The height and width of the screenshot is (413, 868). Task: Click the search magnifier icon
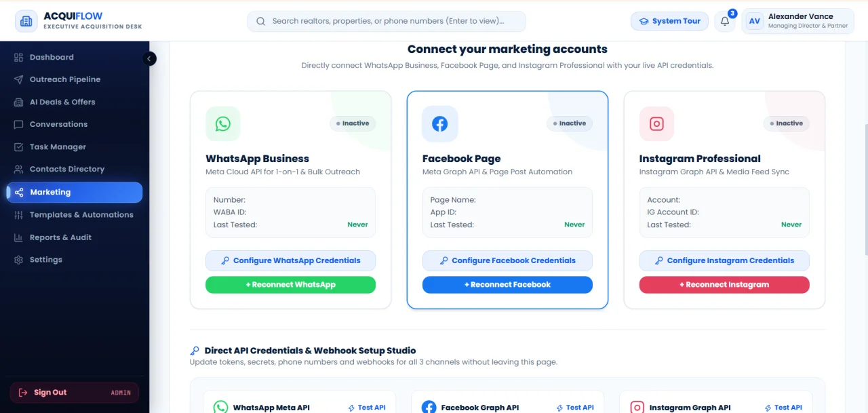260,21
